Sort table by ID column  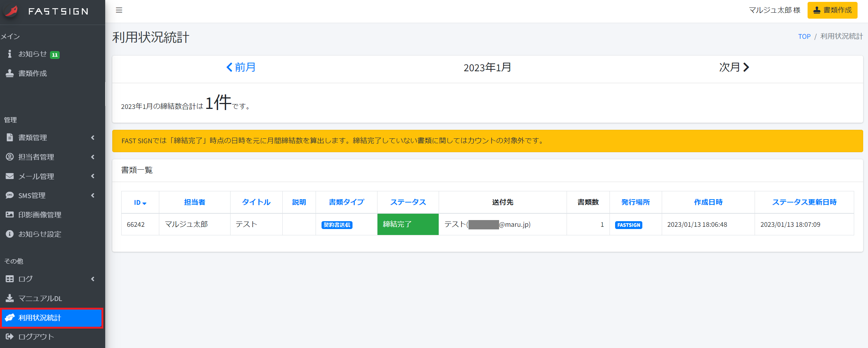tap(140, 203)
